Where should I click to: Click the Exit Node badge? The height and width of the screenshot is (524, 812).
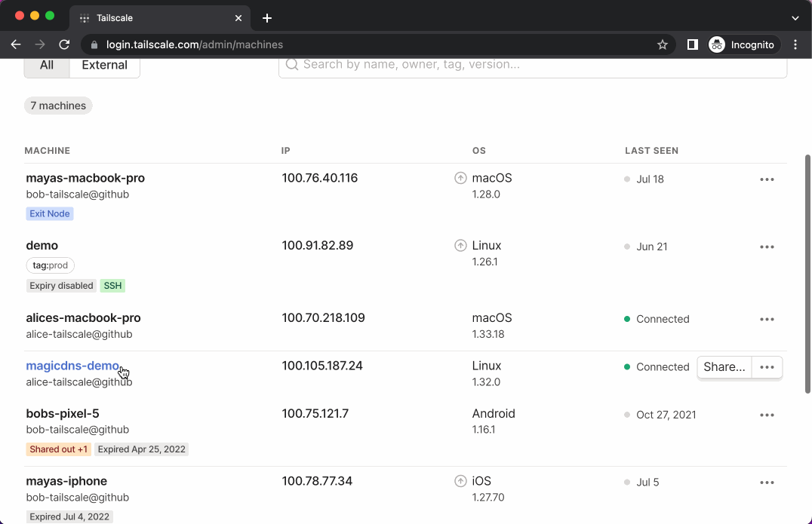point(50,213)
